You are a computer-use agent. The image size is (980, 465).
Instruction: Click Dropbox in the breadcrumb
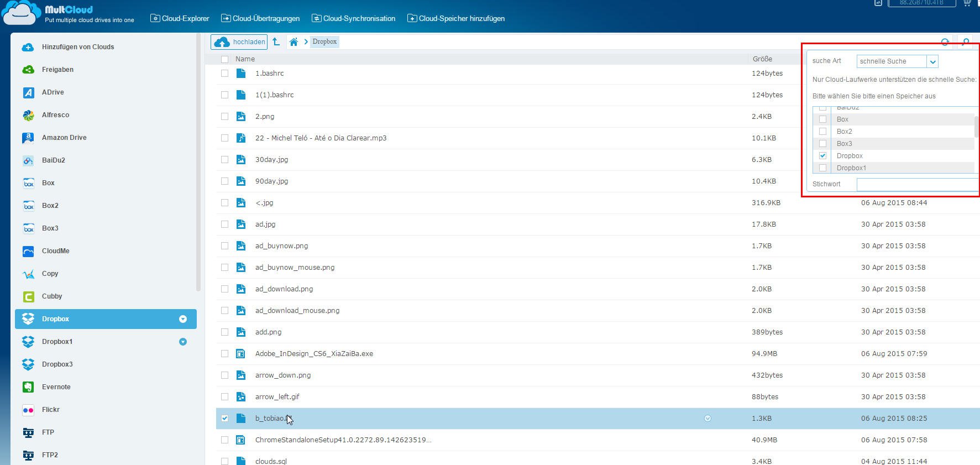[324, 42]
